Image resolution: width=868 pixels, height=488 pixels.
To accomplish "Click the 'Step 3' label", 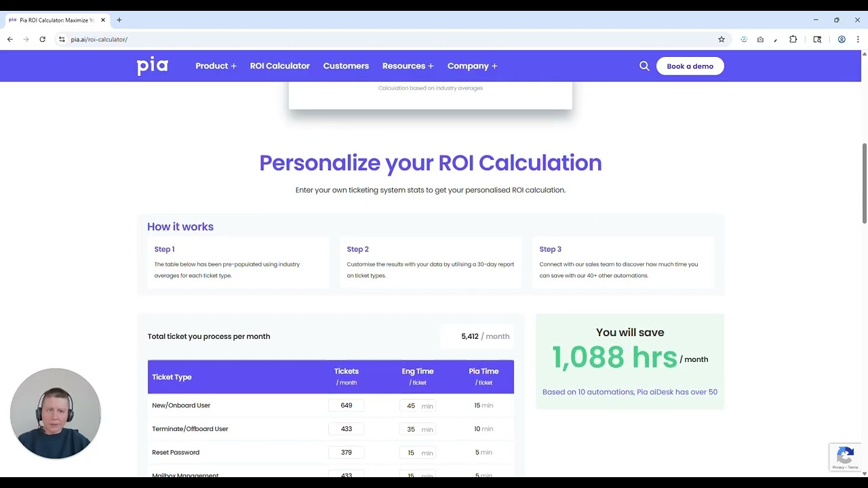I will click(550, 249).
